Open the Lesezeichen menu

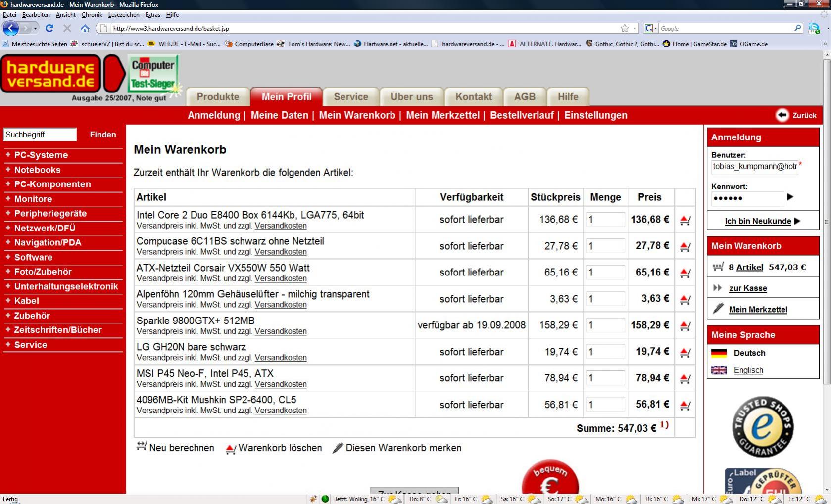[x=124, y=15]
